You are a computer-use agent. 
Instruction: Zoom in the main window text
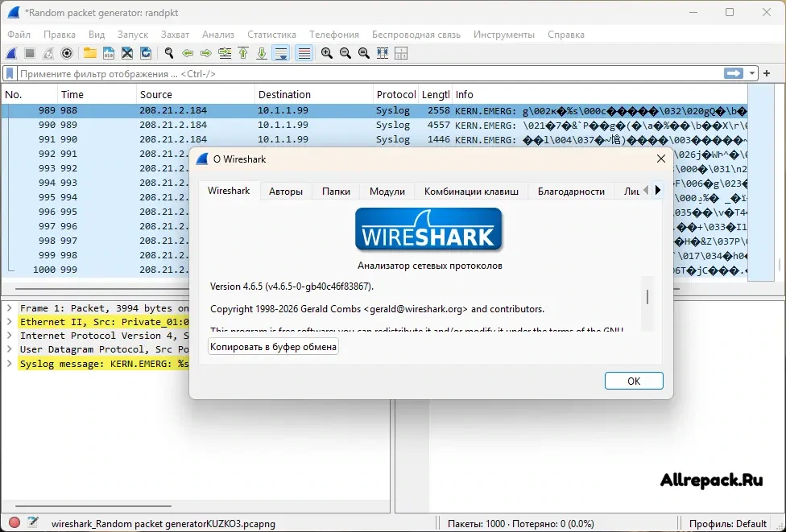coord(327,53)
